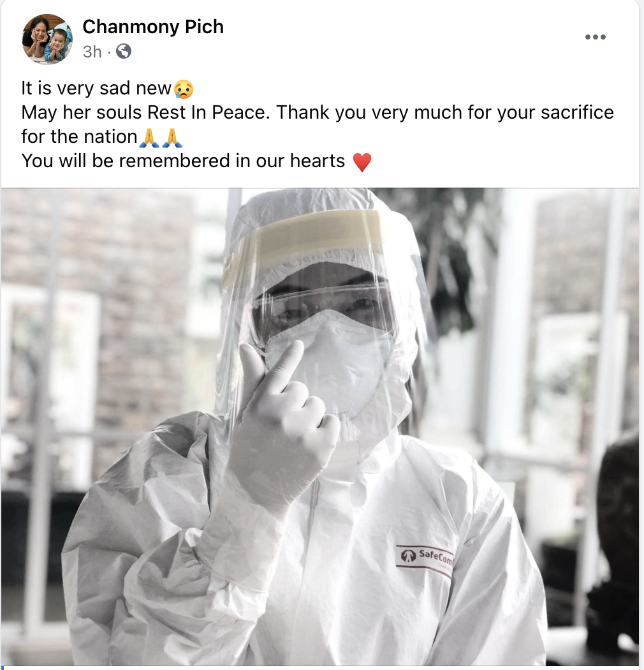Click the globe public privacy icon
The height and width of the screenshot is (670, 644).
(x=124, y=51)
